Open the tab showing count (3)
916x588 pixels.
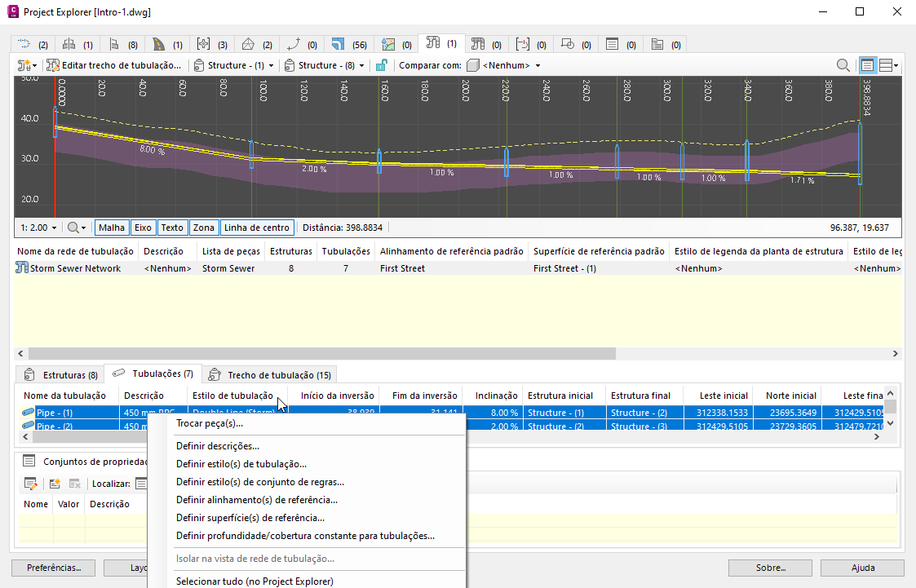pyautogui.click(x=212, y=44)
